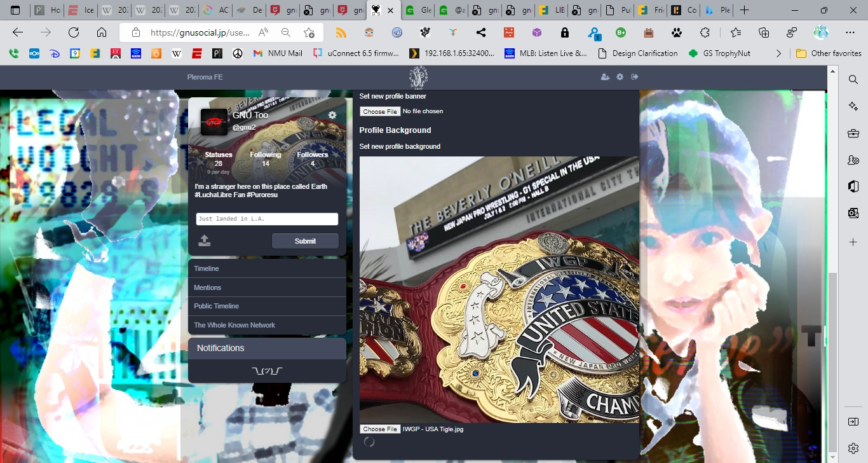Viewport: 868px width, 463px height.
Task: Open the Other favorites folder
Action: (x=829, y=53)
